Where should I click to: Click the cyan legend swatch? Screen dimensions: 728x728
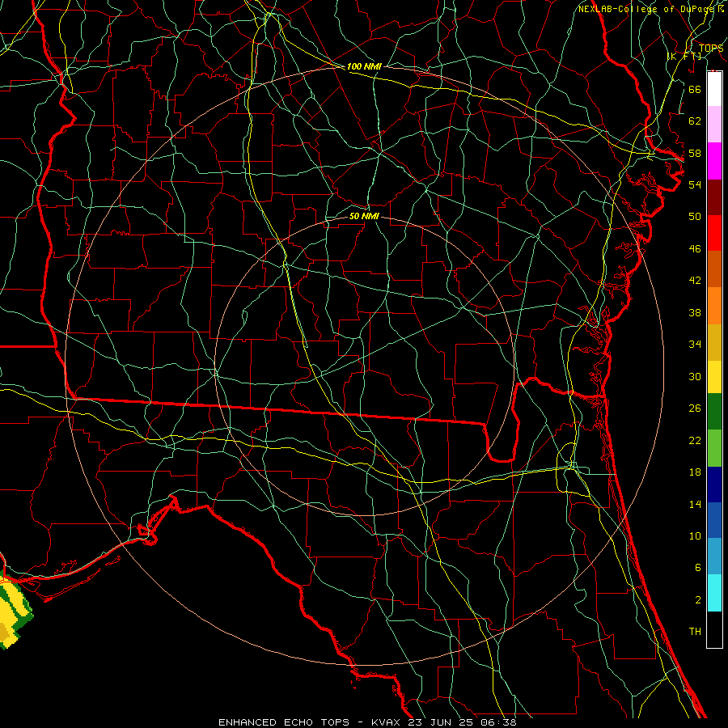tap(714, 593)
